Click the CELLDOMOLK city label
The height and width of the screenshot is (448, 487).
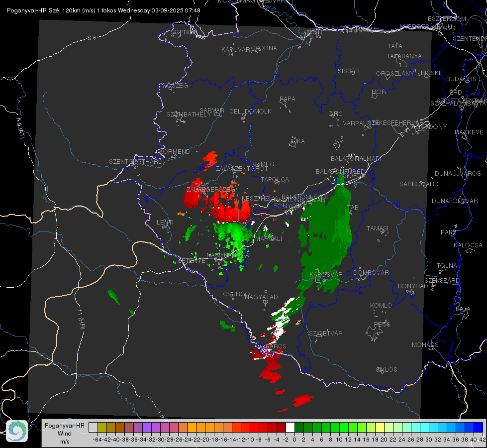click(x=250, y=112)
